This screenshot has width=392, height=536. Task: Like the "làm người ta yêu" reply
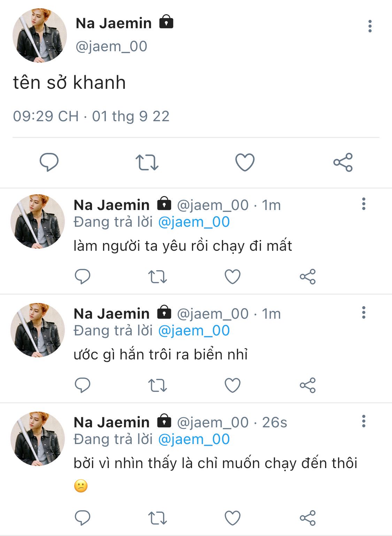coord(232,277)
